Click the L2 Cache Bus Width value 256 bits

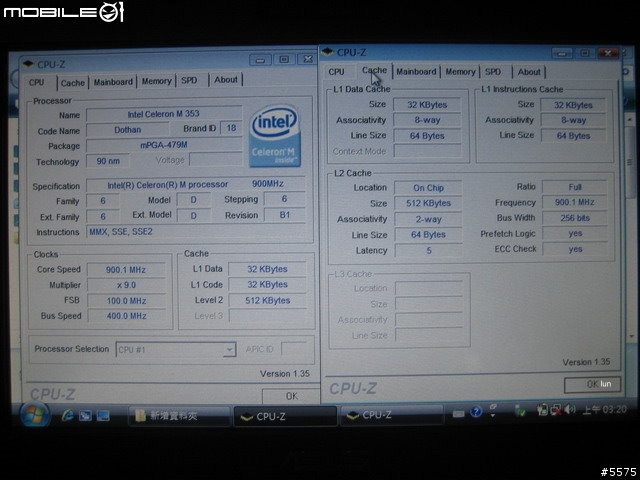click(x=575, y=218)
